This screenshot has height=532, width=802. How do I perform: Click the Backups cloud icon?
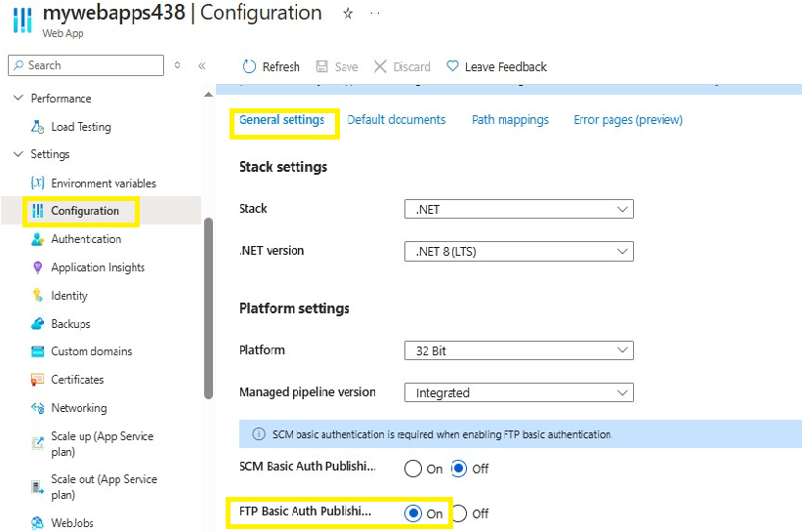tap(38, 324)
